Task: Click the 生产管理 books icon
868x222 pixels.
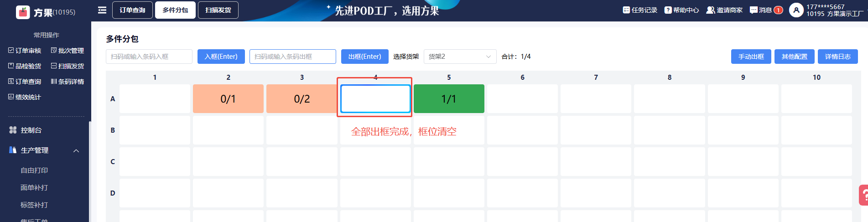Action: (x=13, y=150)
